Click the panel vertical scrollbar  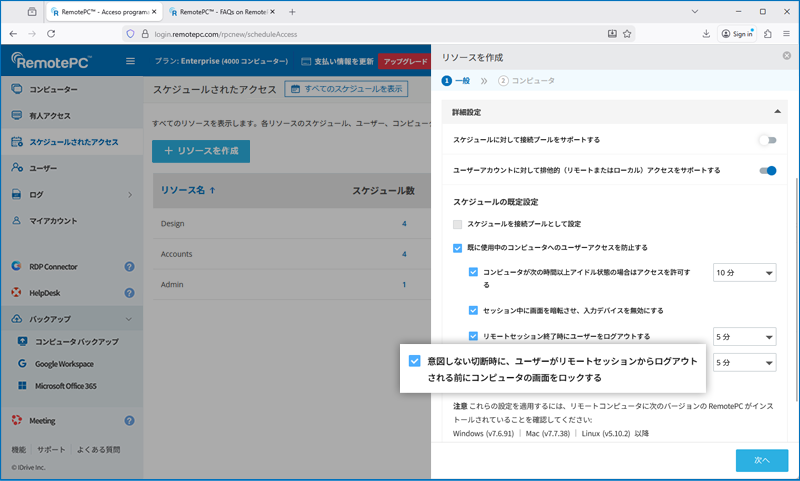pos(796,289)
